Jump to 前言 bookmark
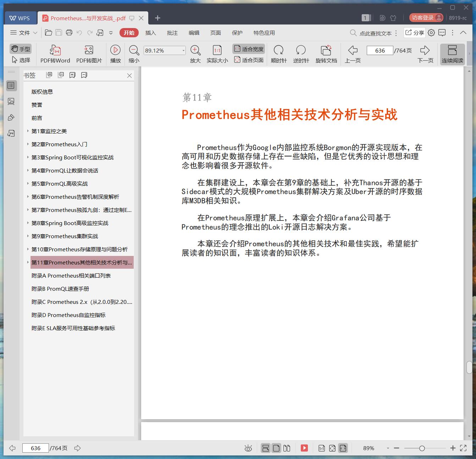 tap(37, 118)
